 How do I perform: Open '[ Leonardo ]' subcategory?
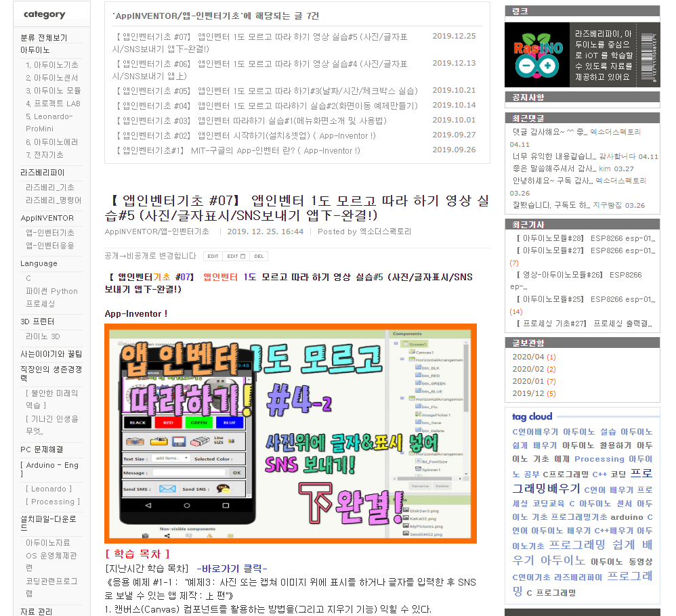(x=49, y=489)
